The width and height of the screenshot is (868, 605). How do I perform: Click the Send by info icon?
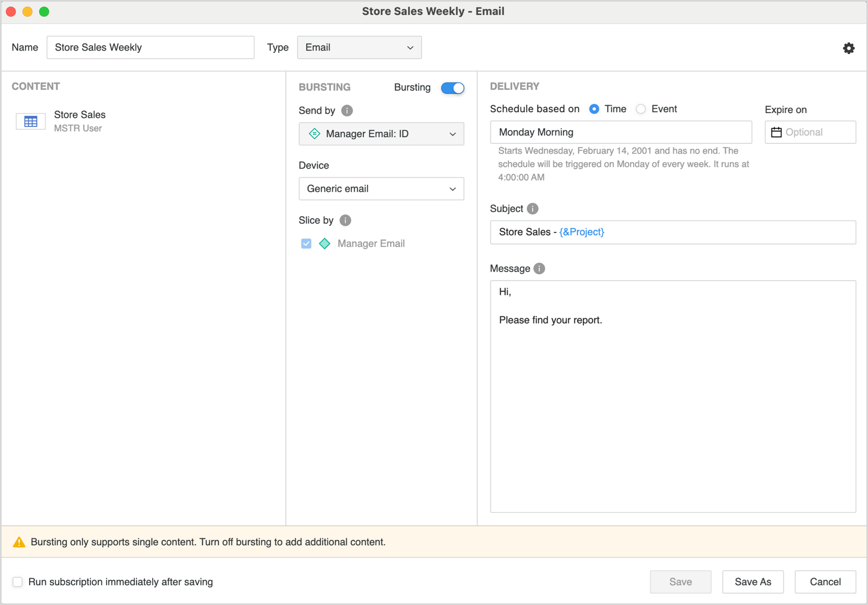[x=347, y=110]
